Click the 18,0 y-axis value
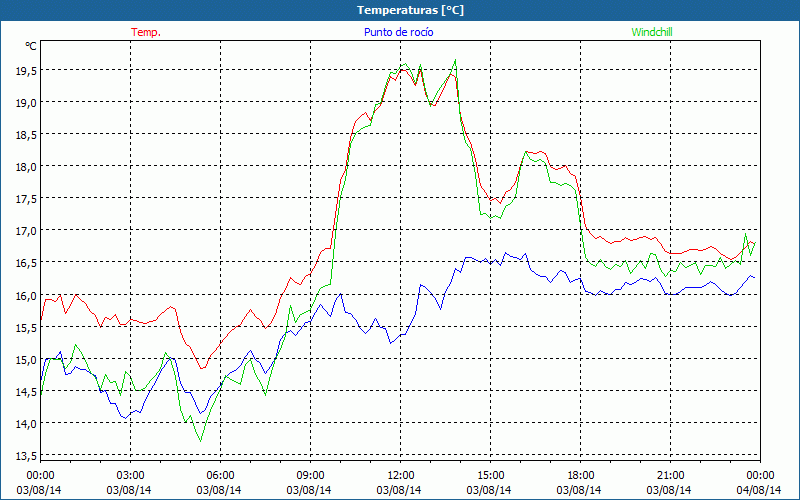 [x=26, y=167]
